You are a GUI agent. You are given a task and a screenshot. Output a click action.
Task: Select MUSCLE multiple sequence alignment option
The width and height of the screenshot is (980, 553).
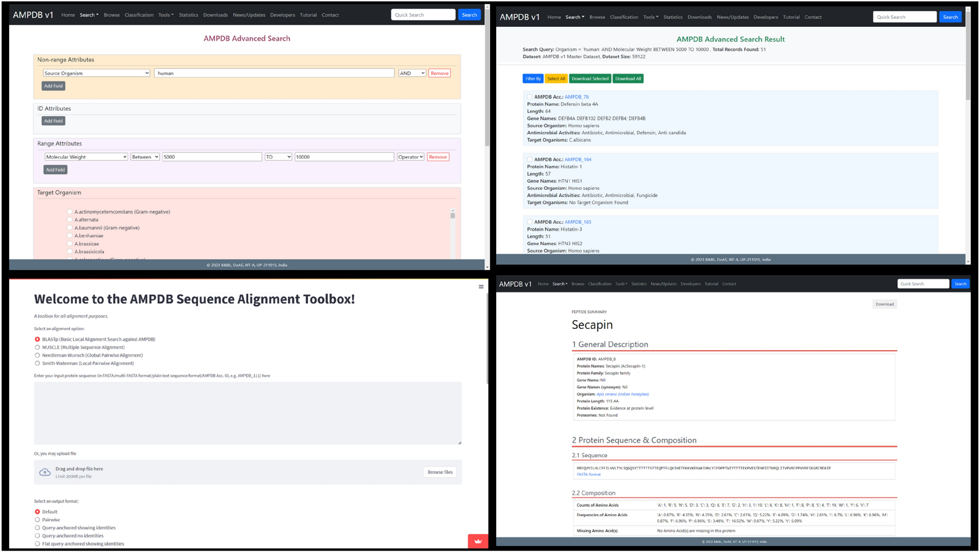pyautogui.click(x=38, y=347)
